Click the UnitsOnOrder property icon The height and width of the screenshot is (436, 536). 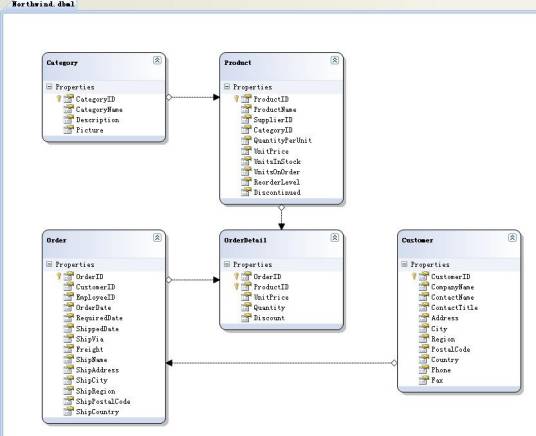(x=246, y=171)
